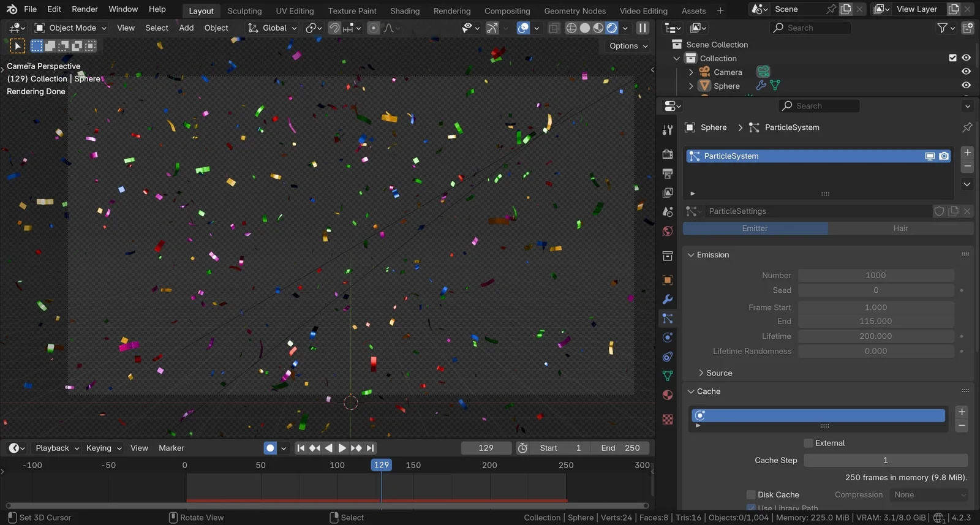Open the View Layer properties tab
This screenshot has width=980, height=525.
coord(668,192)
